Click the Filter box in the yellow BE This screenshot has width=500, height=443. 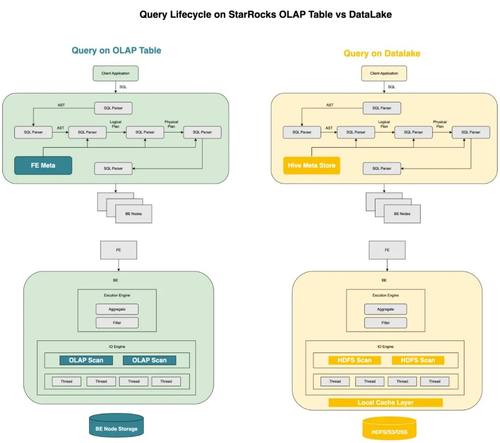click(385, 323)
